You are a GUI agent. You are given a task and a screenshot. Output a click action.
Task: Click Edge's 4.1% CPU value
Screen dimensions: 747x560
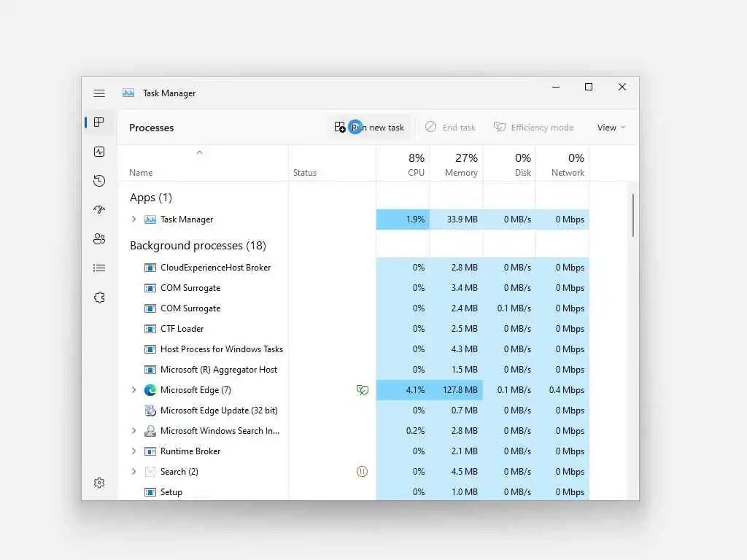[x=415, y=390]
